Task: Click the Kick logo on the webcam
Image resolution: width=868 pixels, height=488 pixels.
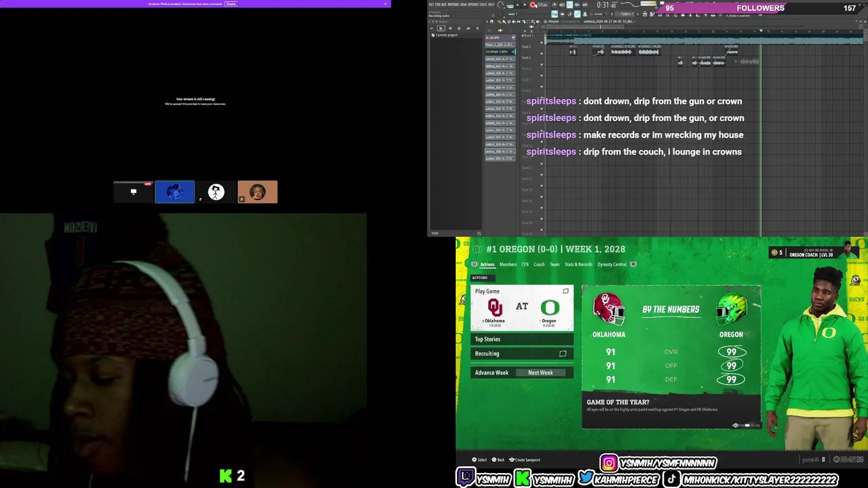Action: [x=226, y=476]
